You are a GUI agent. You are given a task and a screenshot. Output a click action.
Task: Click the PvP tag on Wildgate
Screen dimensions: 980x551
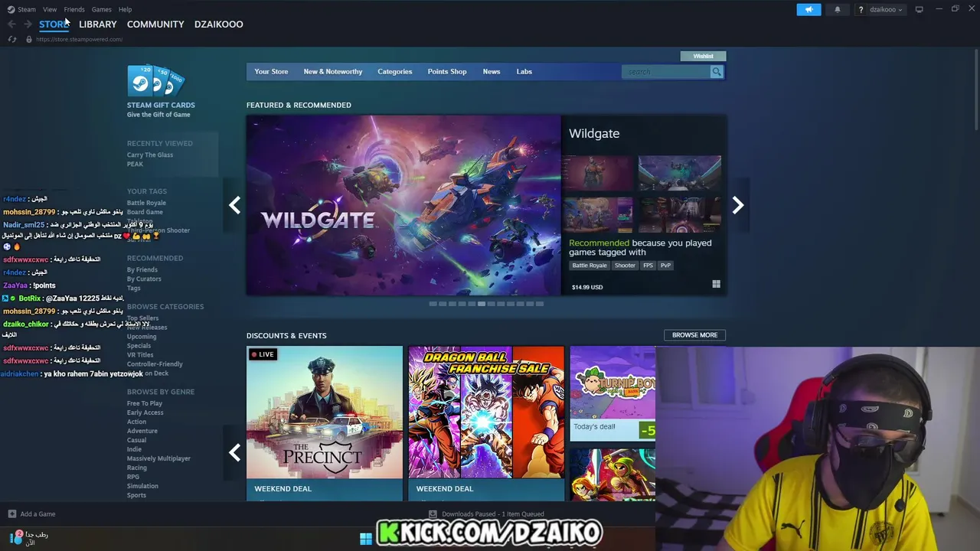(x=665, y=266)
